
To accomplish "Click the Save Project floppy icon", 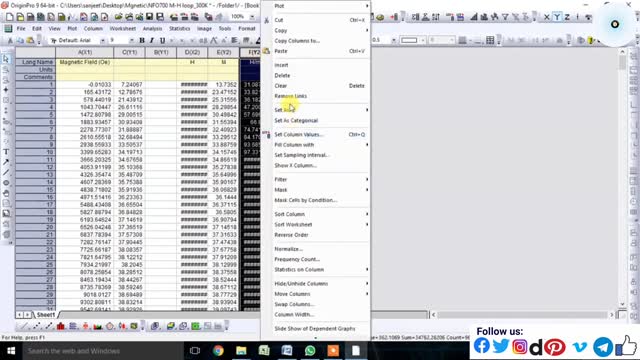I will coord(149,17).
